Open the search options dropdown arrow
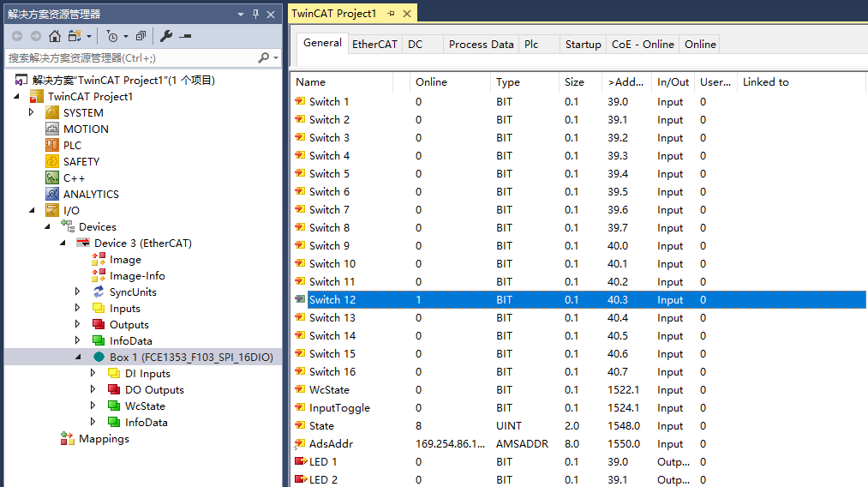The image size is (868, 487). coord(276,57)
